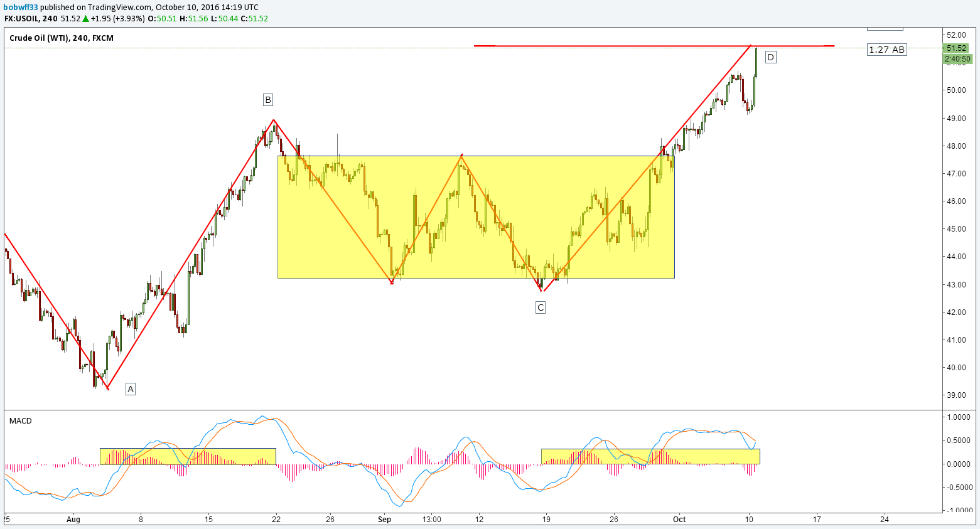Click the chart title Crude Oil (WTI), 240, FXCM
The image size is (980, 529).
coord(62,38)
